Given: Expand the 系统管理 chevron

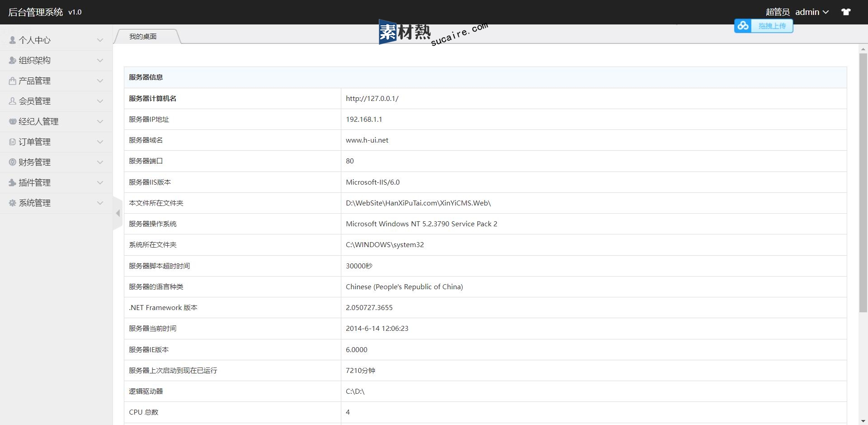Looking at the screenshot, I should coord(100,203).
